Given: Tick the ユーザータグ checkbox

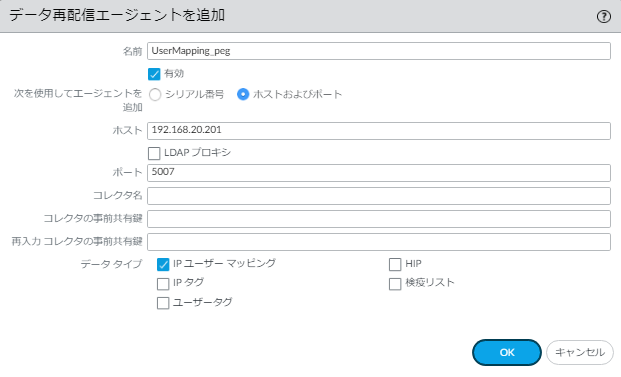Looking at the screenshot, I should point(163,303).
